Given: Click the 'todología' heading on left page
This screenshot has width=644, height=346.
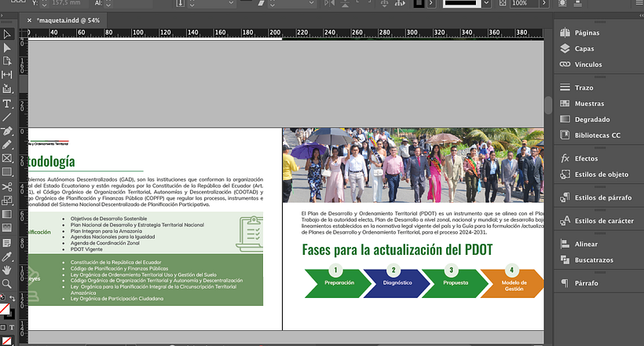Looking at the screenshot, I should [x=52, y=161].
